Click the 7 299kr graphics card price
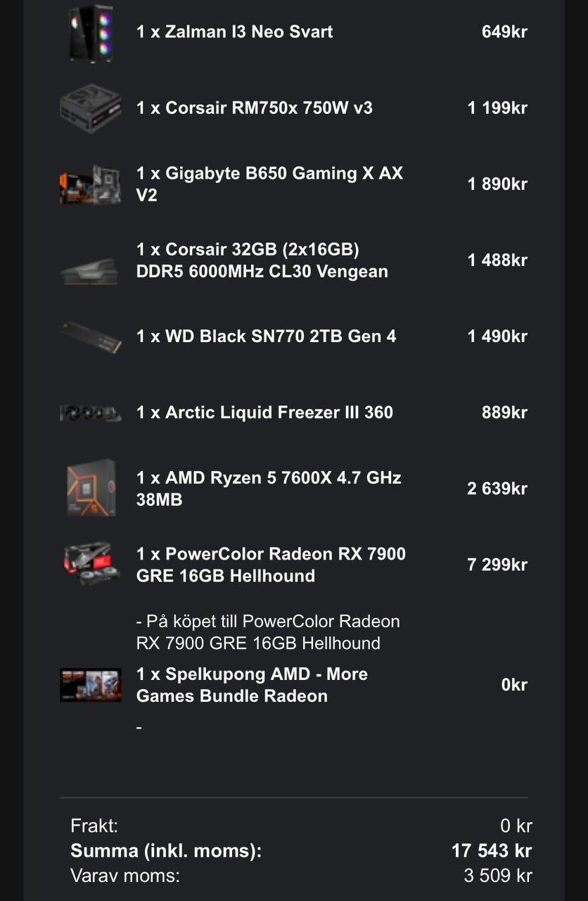Image resolution: width=588 pixels, height=901 pixels. 497,565
